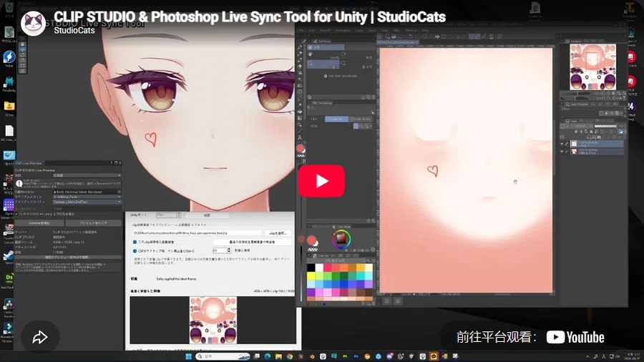Click the seconds stepper next to 0.0 field
Viewport: 644px width, 362px height.
point(229,250)
